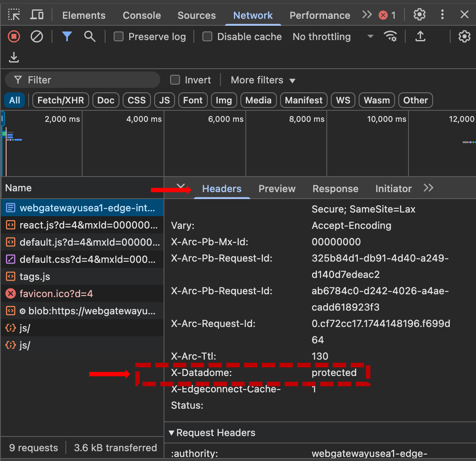Click the X-Arc-Ttl value 130

[x=320, y=356]
